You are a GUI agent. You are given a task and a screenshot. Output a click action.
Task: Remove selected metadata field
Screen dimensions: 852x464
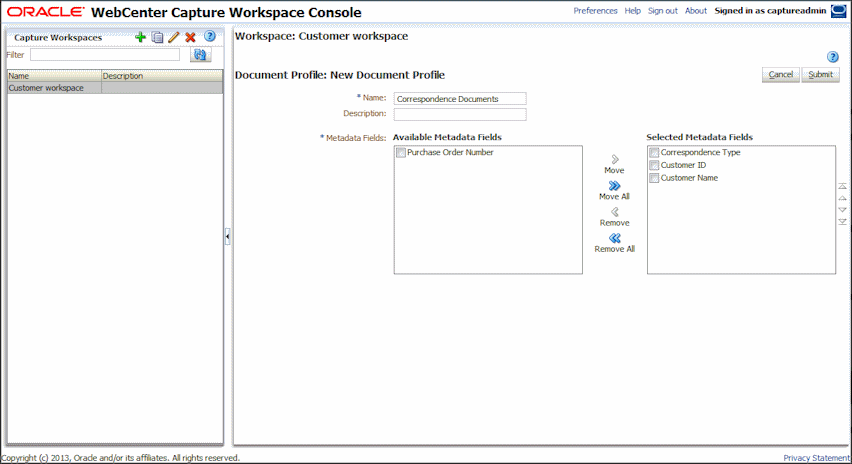[615, 217]
